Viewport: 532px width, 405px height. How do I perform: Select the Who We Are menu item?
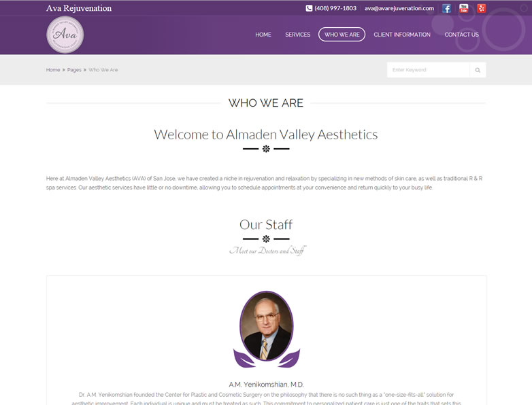342,35
